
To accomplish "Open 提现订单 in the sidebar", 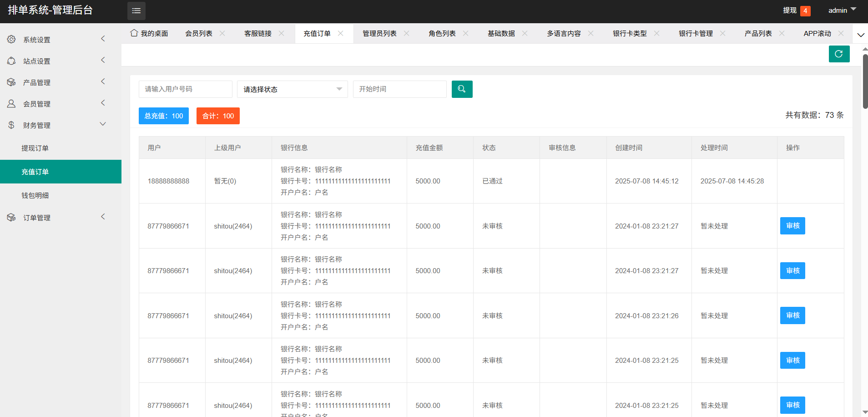I will point(61,148).
